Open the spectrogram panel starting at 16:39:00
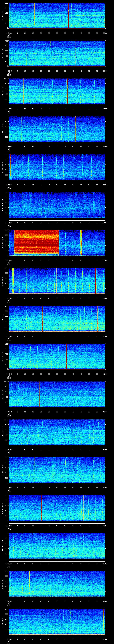114x644 pixels. coord(57,318)
